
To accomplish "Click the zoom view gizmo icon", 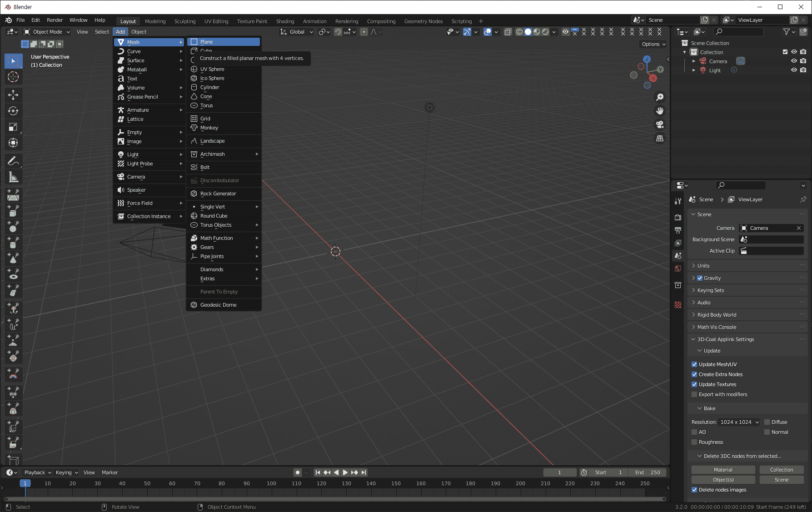I will pyautogui.click(x=660, y=97).
